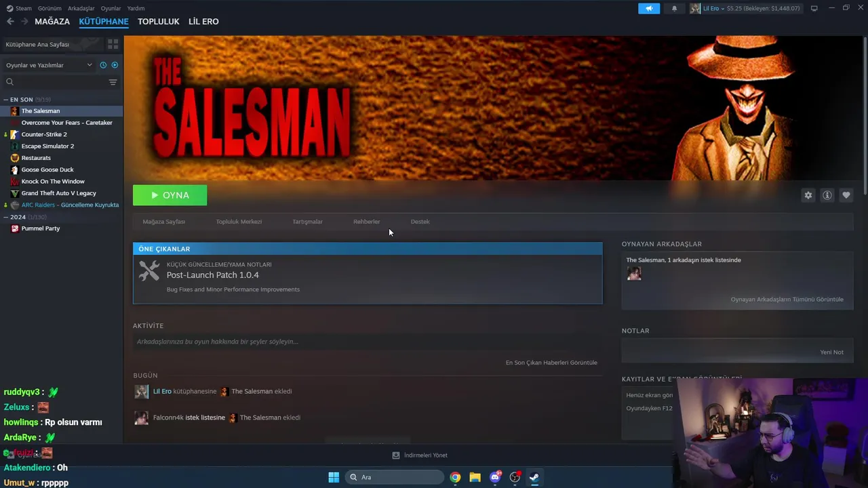Open Discord from taskbar
Viewport: 868px width, 488px height.
[495, 477]
